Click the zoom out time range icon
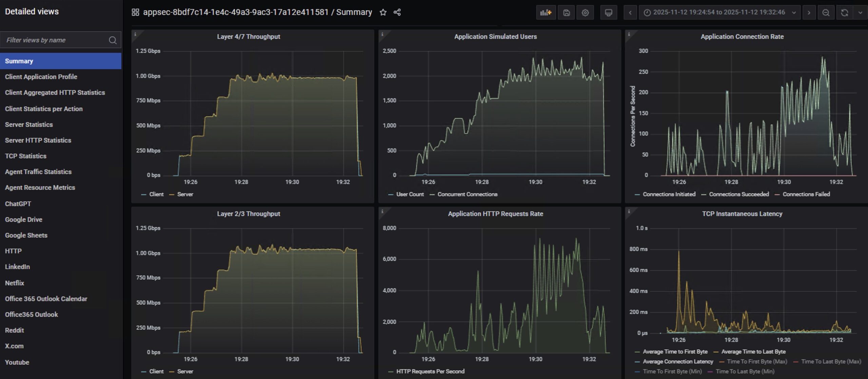Screen dimensions: 868x379 [826, 13]
